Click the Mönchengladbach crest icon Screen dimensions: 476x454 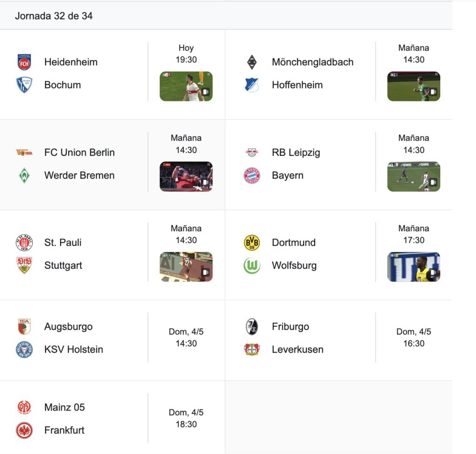(252, 62)
